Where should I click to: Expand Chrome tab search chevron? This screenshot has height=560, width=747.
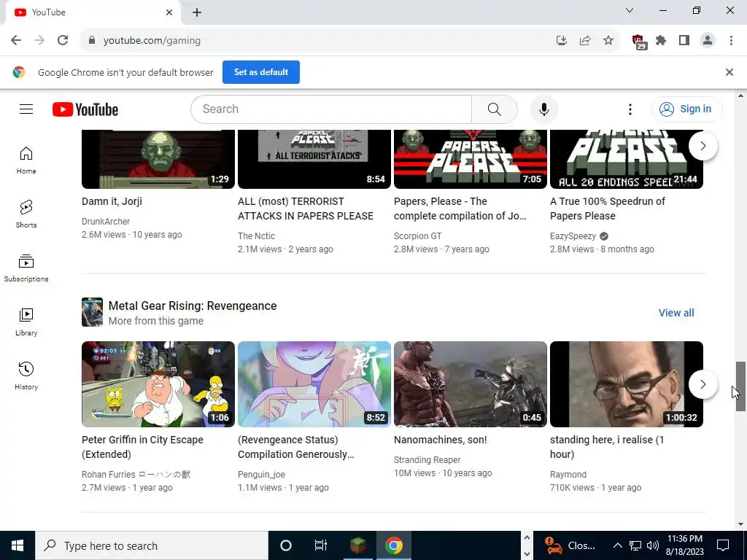(630, 10)
